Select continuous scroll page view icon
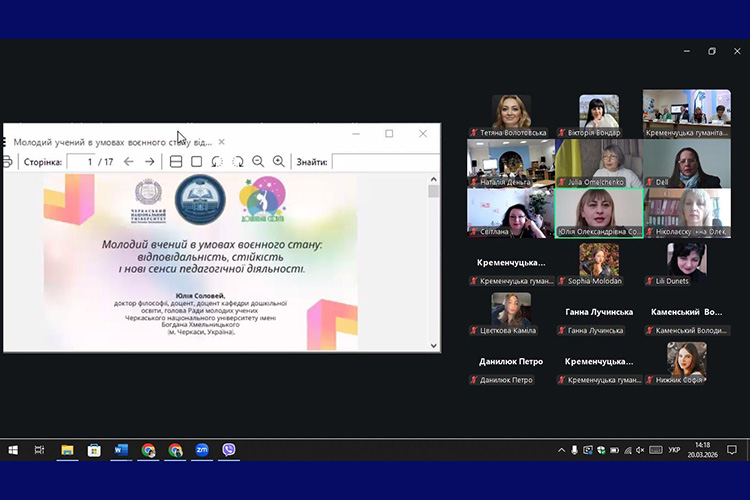 pos(176,162)
